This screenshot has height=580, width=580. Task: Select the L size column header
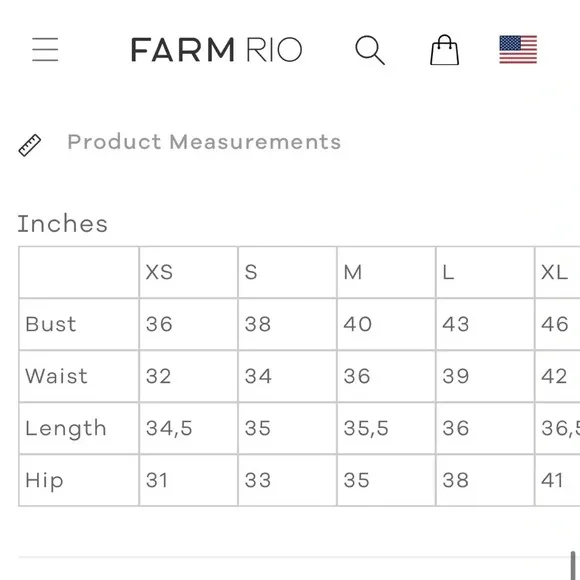(448, 273)
